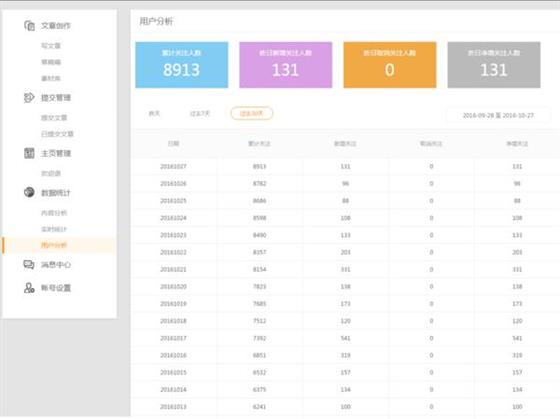Image resolution: width=560 pixels, height=419 pixels.
Task: Click the 累计关注 column header
Action: [x=260, y=144]
